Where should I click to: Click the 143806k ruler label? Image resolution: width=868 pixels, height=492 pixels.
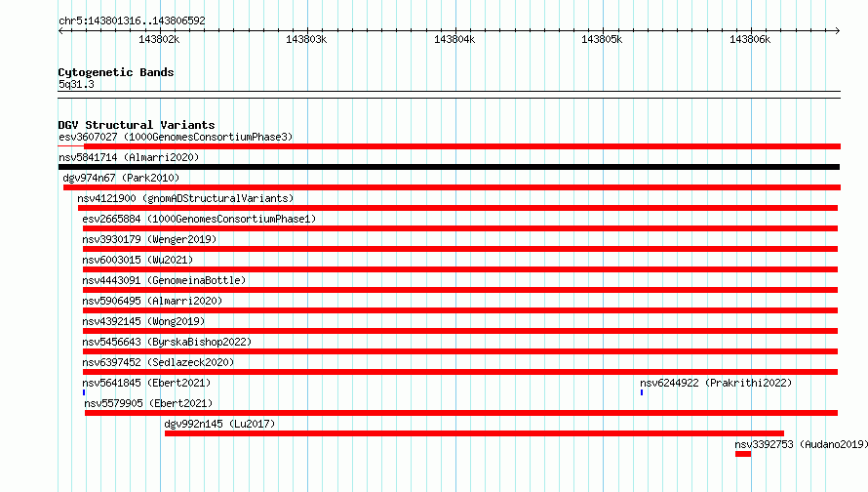pyautogui.click(x=750, y=39)
